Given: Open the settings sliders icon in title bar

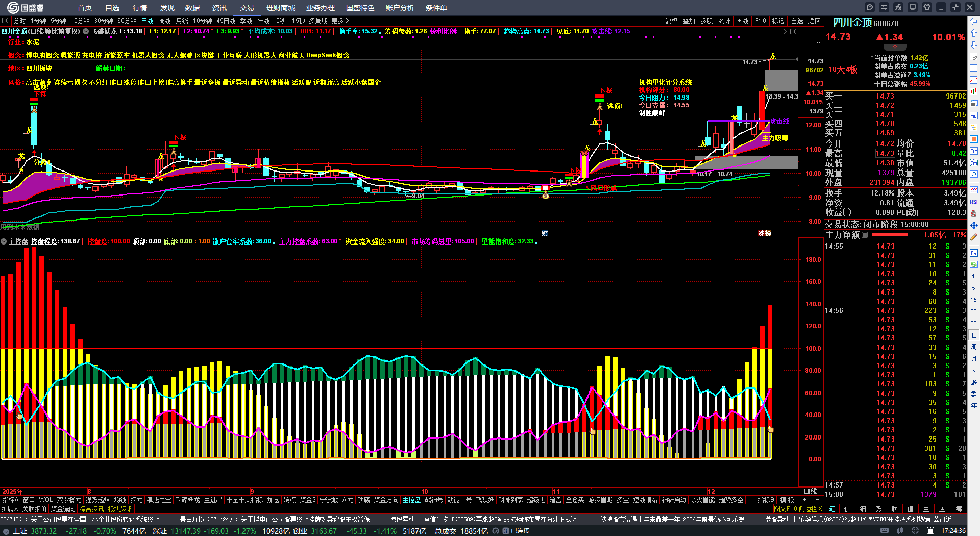Looking at the screenshot, I should pos(884,7).
